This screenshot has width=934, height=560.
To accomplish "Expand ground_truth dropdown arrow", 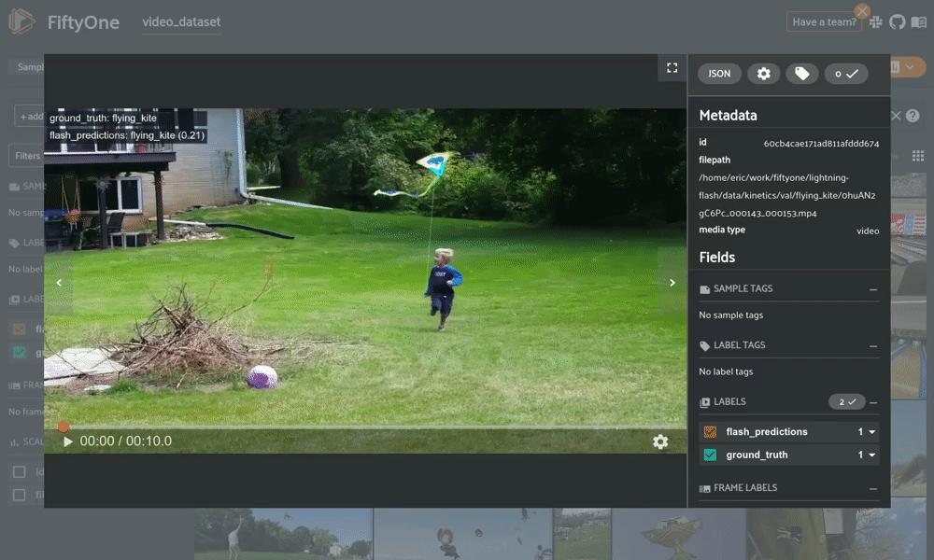I will point(872,455).
